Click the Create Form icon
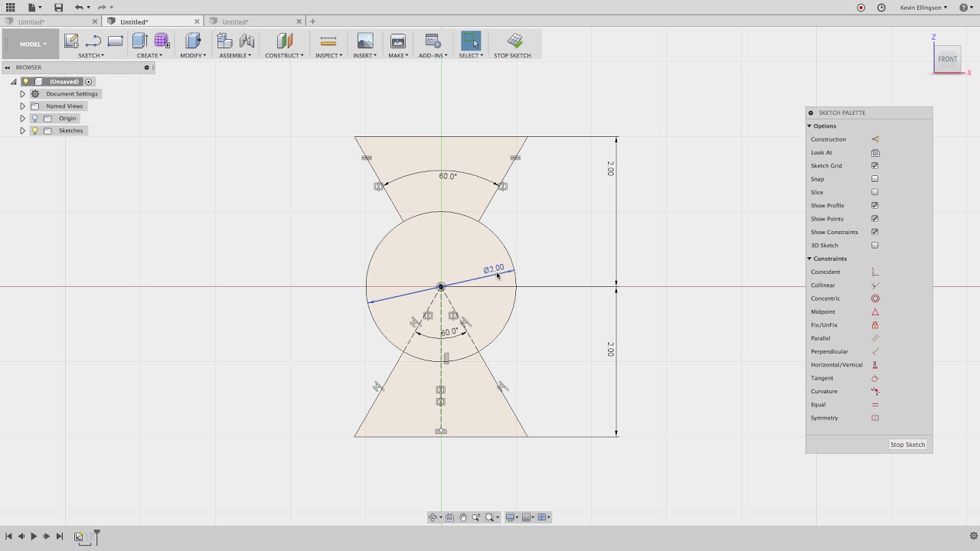This screenshot has height=551, width=980. tap(162, 41)
